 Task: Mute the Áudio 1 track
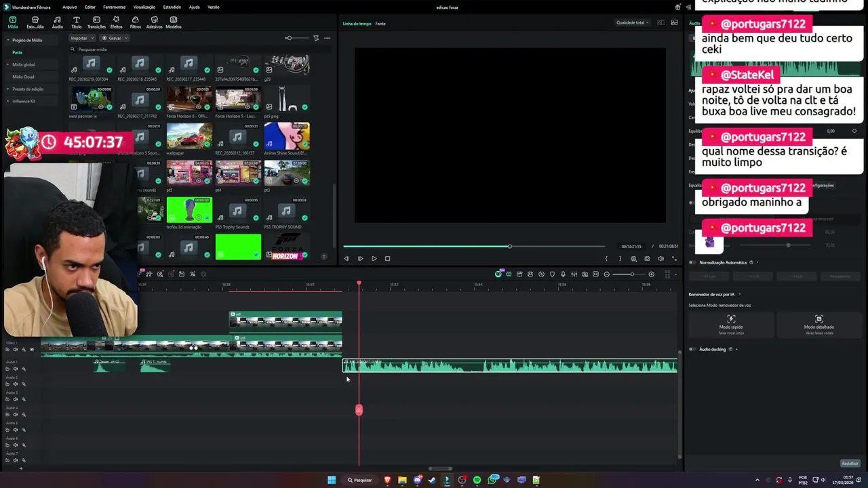15,369
